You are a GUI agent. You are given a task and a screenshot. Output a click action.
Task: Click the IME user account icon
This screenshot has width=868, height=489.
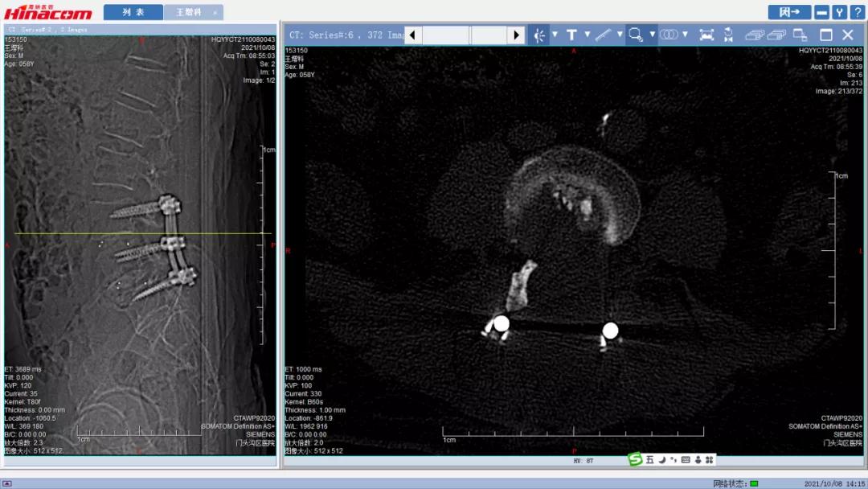(698, 460)
